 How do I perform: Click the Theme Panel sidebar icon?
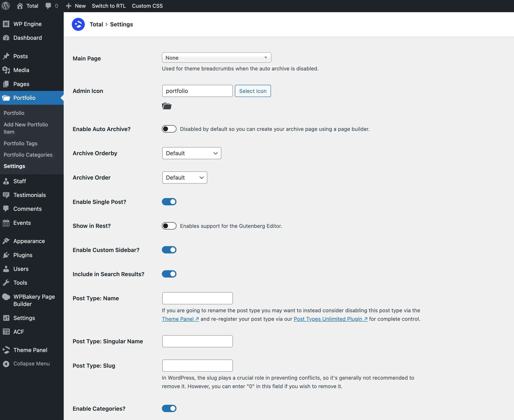tap(6, 350)
